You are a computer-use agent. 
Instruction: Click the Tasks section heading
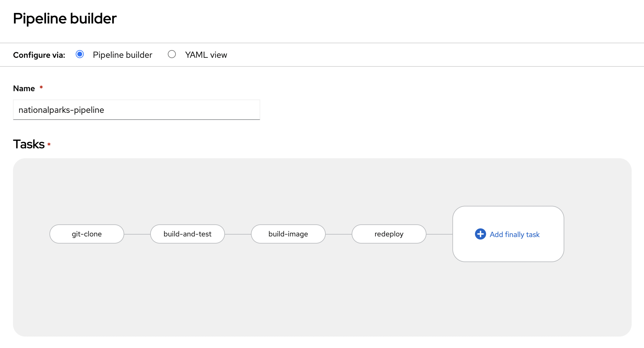(29, 144)
